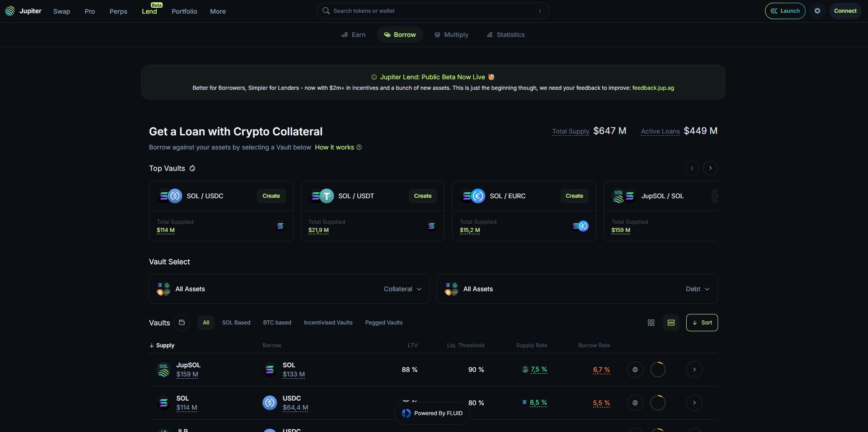Click the Jupiter logo in header
The height and width of the screenshot is (432, 868).
click(23, 11)
